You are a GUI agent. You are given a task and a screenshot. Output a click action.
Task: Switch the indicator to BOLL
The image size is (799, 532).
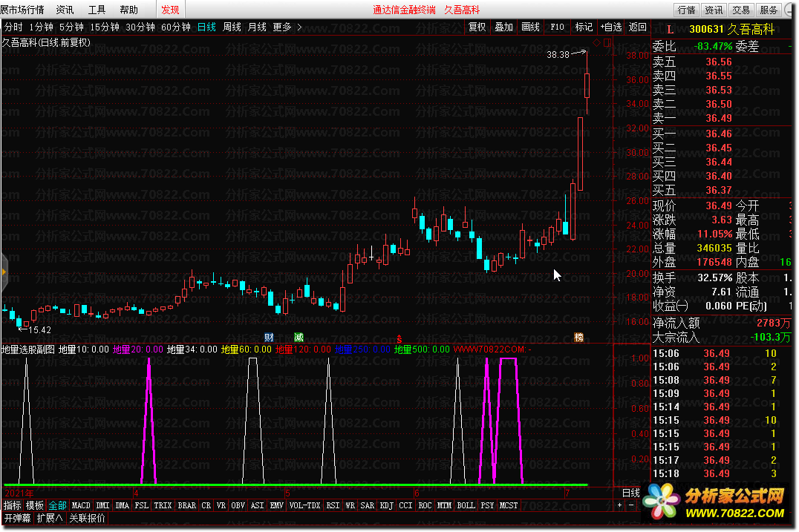coord(466,505)
